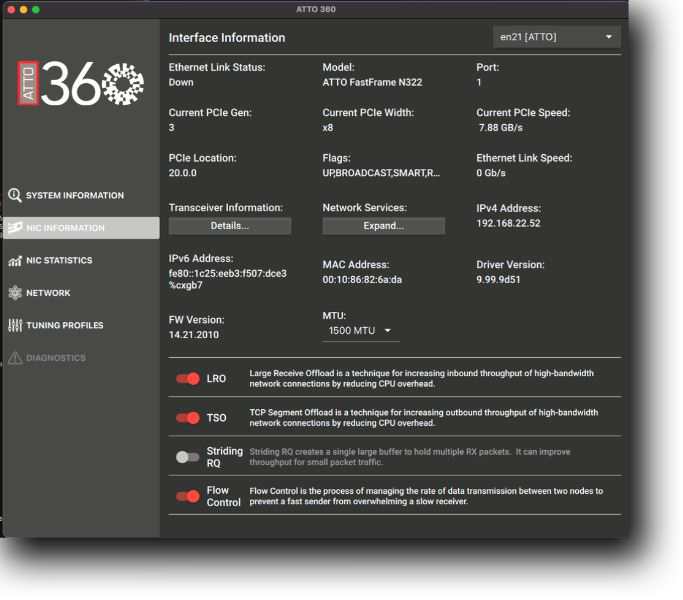This screenshot has height=600, width=683.
Task: Click the Transceiver Details... button
Action: point(230,226)
